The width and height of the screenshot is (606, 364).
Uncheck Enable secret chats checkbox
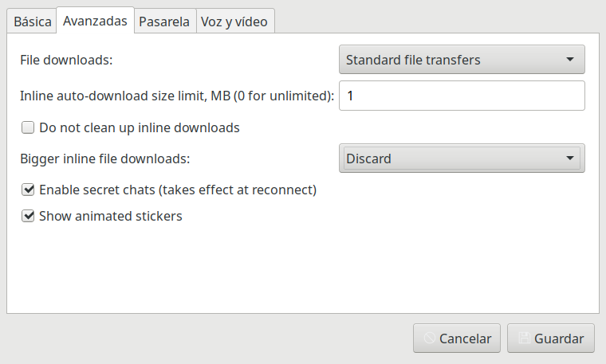click(x=28, y=190)
